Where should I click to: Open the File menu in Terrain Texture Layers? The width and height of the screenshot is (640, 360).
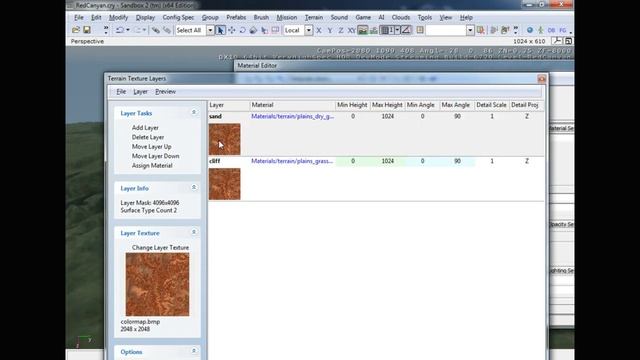(x=121, y=92)
